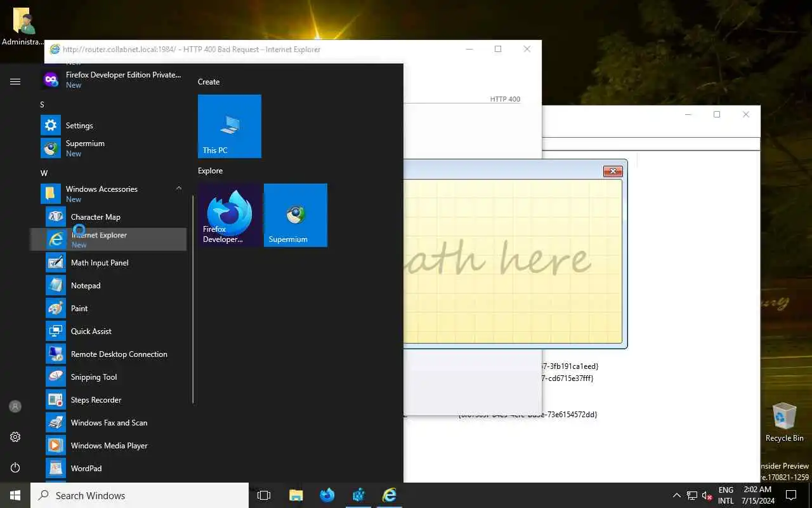Screen dimensions: 812x508
Task: Show hidden tray icons chevron
Action: [x=676, y=495]
